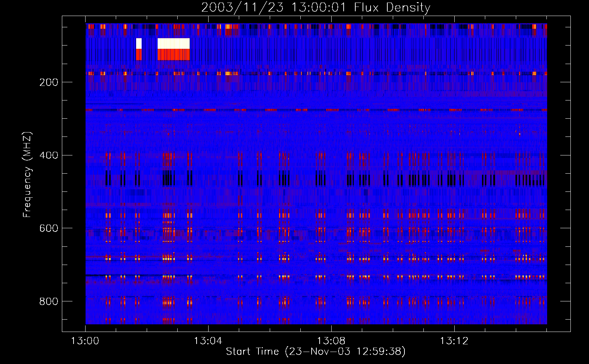
Task: Click the 200 frequency axis label
Action: (x=48, y=82)
